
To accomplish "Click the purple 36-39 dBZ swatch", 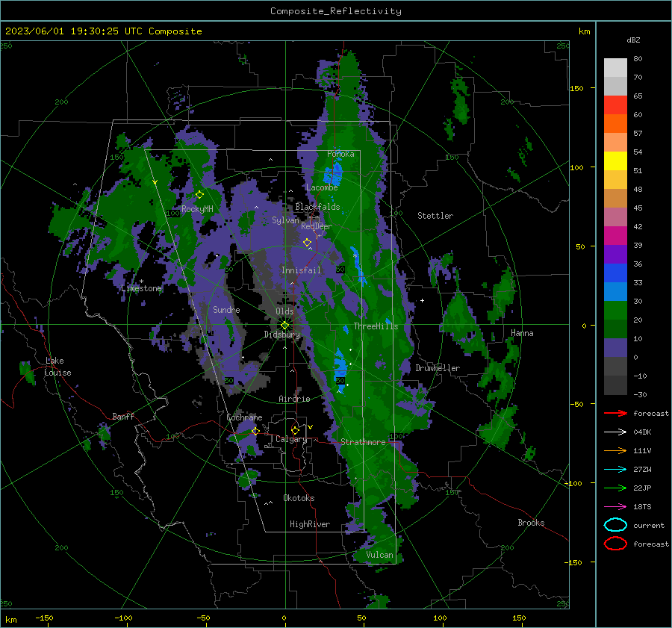I will pos(615,255).
